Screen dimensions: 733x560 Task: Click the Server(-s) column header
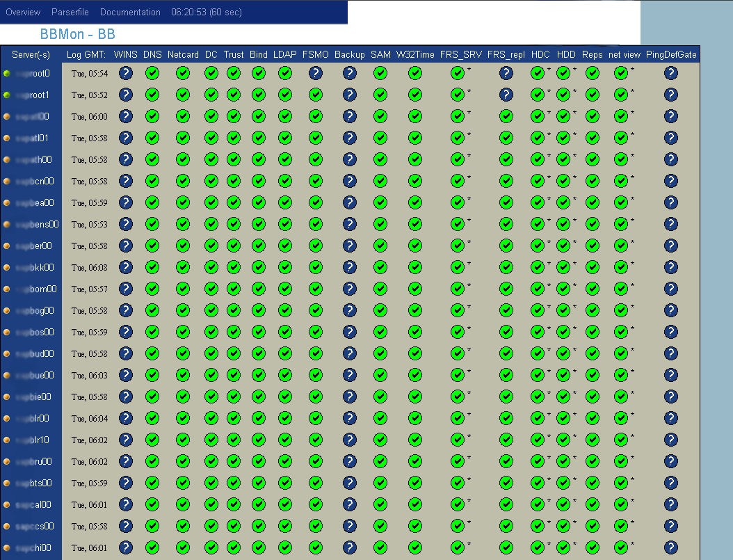coord(31,55)
